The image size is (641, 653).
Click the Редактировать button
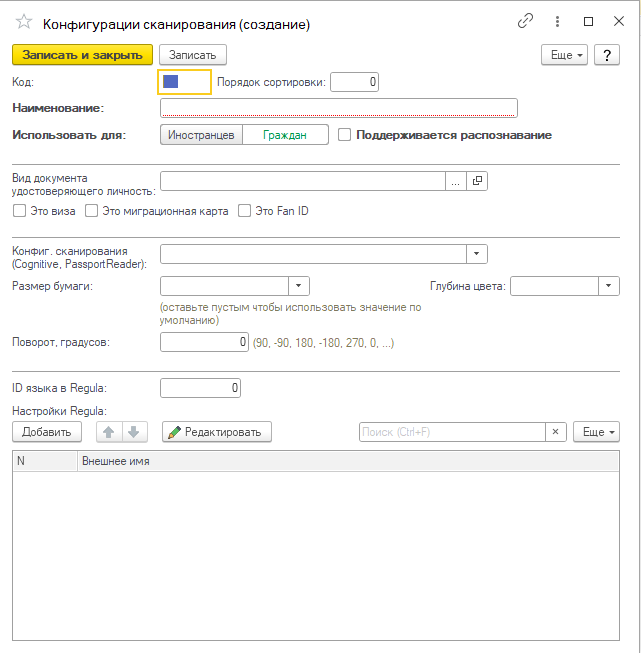(x=217, y=432)
